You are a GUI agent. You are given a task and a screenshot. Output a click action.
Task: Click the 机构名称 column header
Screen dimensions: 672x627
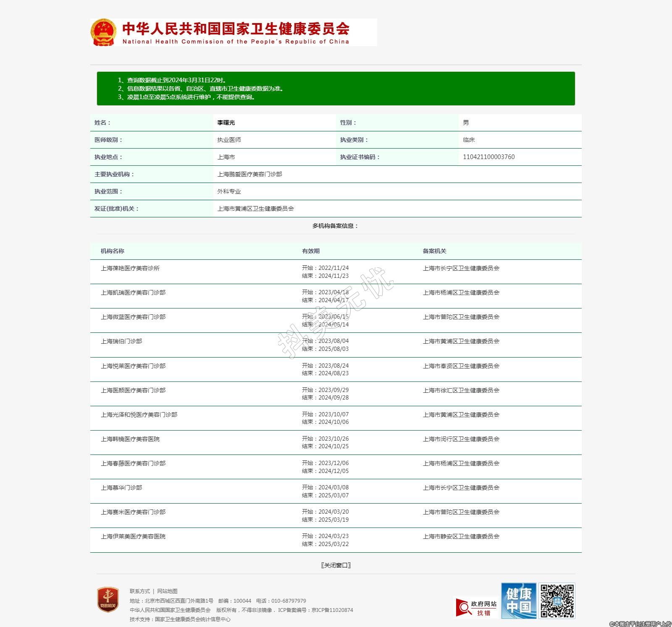[113, 251]
